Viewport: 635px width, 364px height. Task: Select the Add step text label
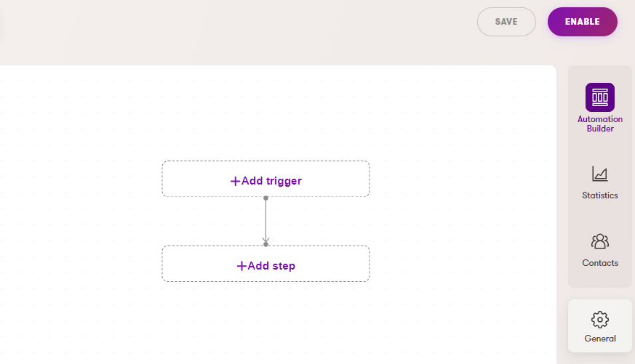pyautogui.click(x=271, y=266)
